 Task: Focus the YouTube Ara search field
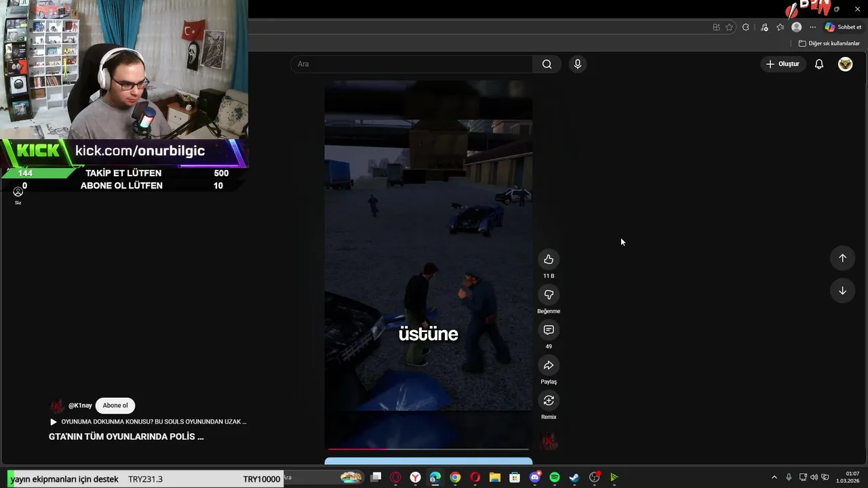(x=412, y=64)
